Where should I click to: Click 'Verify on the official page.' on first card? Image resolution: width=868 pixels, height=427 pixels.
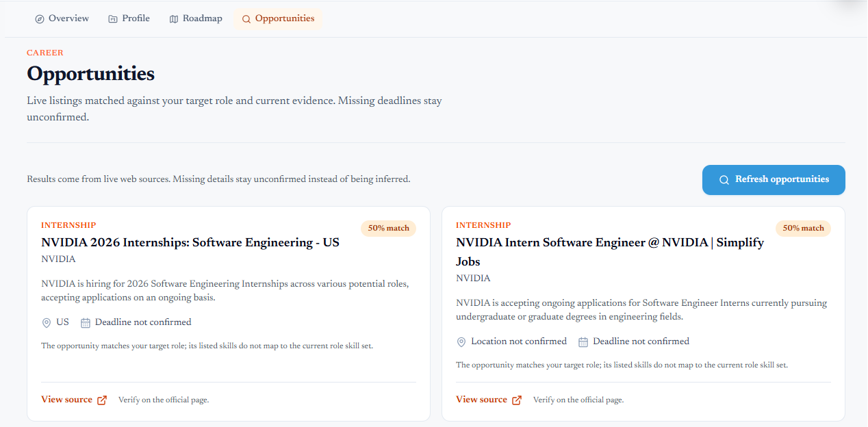pyautogui.click(x=164, y=400)
